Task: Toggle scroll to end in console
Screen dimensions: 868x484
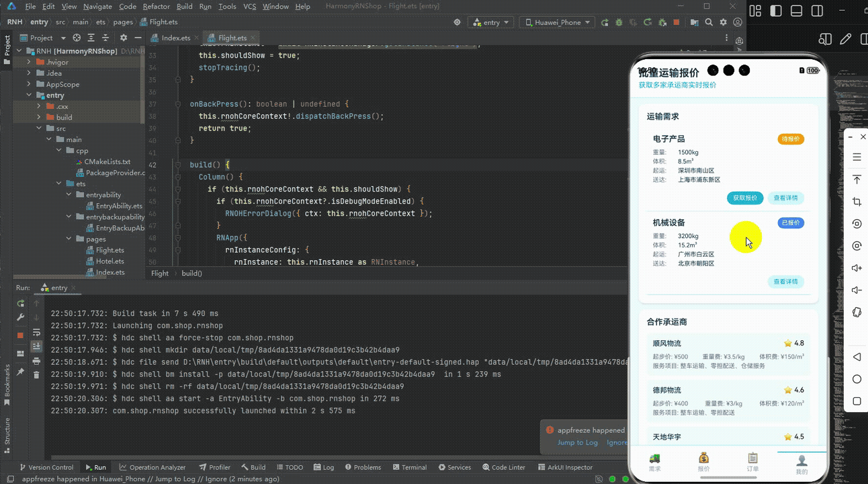Action: click(36, 346)
